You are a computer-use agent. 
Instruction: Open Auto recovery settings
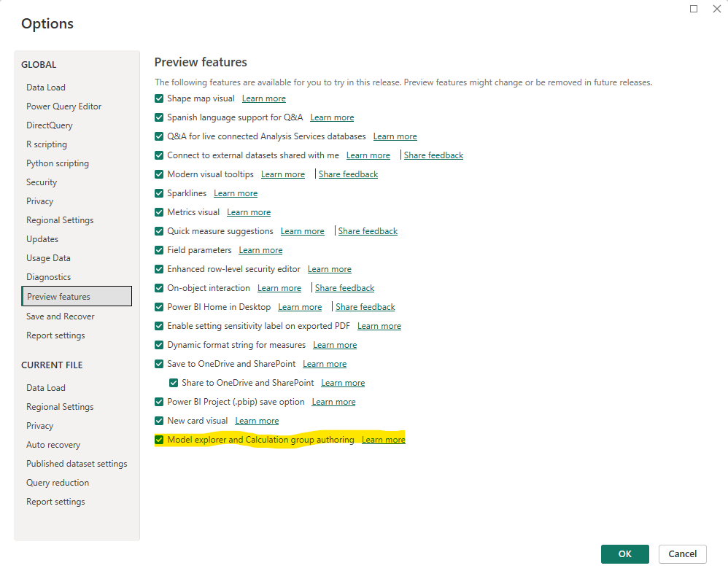(x=53, y=445)
